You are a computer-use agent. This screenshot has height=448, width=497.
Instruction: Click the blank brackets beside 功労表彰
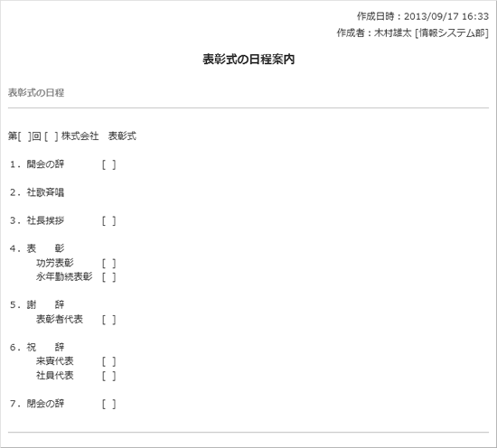tap(109, 263)
